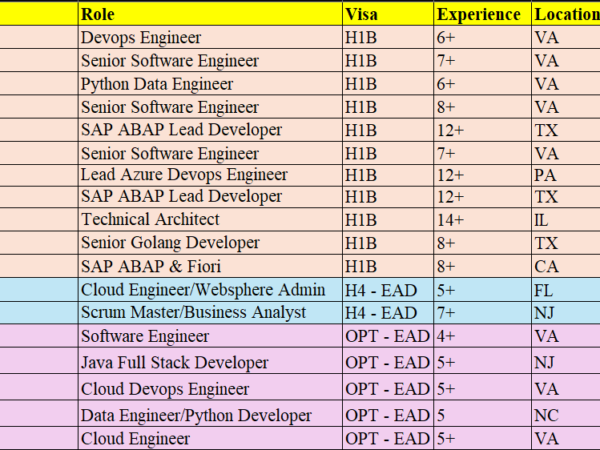Click the Lead Azure Devops Engineer cell
This screenshot has width=600, height=450.
point(208,175)
